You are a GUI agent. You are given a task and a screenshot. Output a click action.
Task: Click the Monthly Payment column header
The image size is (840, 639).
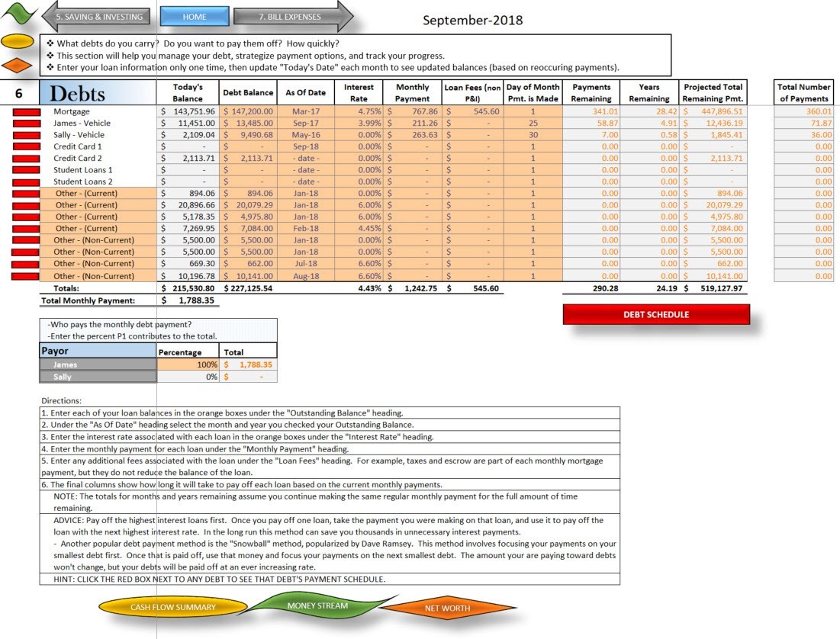(412, 93)
